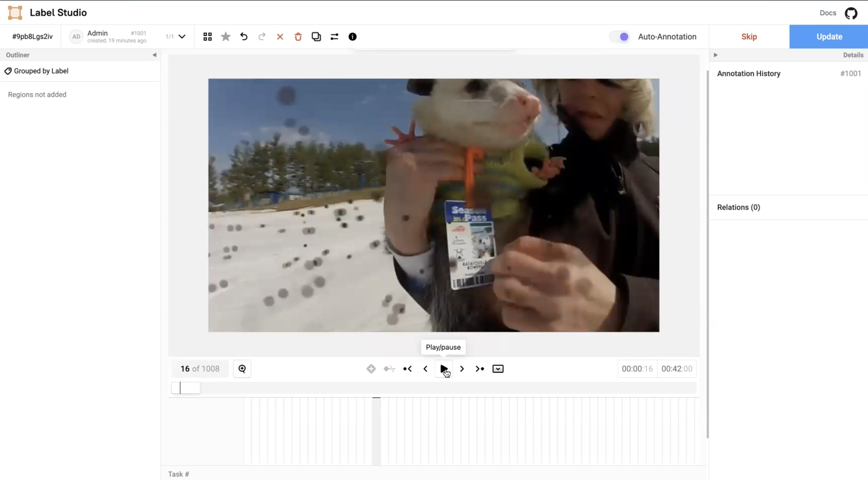The image size is (868, 480).
Task: Collapse the Outliner panel arrow
Action: pos(154,55)
